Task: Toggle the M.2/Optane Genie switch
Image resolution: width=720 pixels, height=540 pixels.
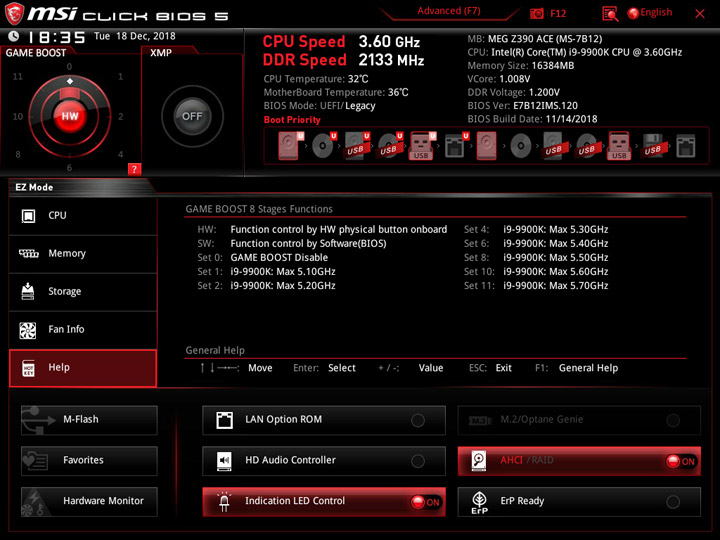Action: pos(579,420)
